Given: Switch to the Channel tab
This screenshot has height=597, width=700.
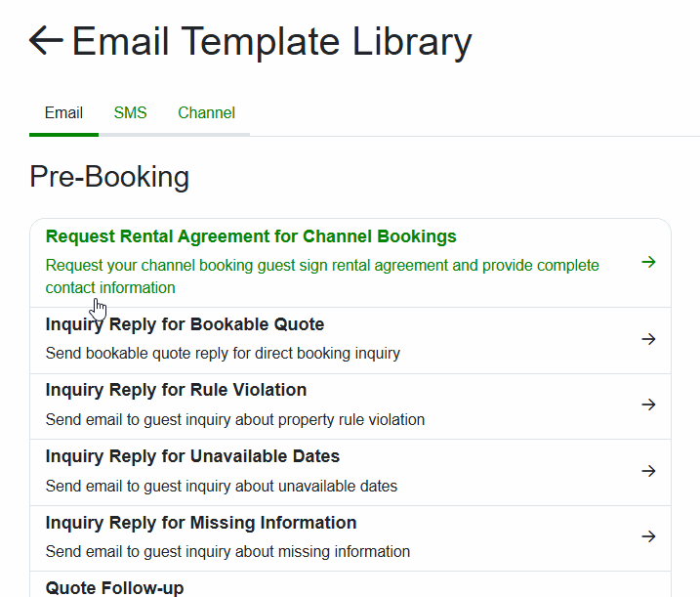Looking at the screenshot, I should [206, 112].
